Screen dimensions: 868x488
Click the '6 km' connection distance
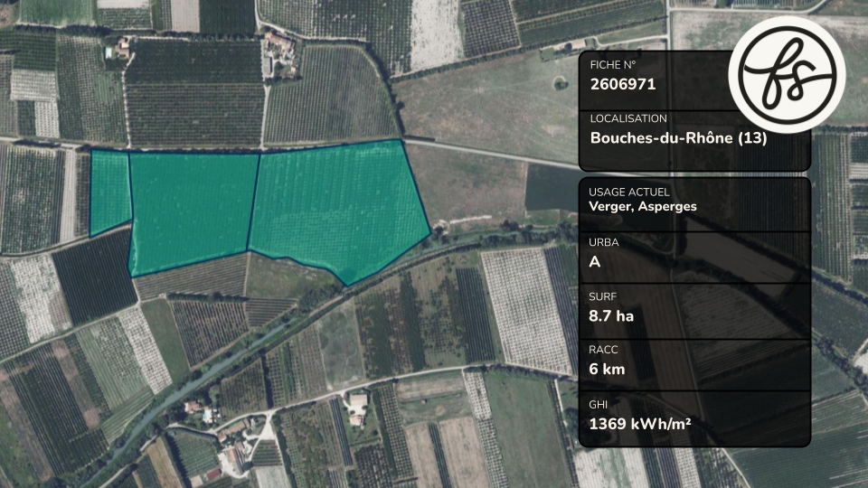click(607, 369)
